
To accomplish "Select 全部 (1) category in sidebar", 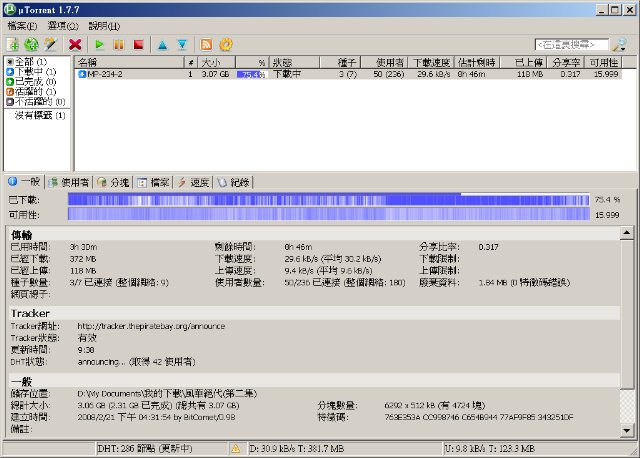I will [27, 62].
